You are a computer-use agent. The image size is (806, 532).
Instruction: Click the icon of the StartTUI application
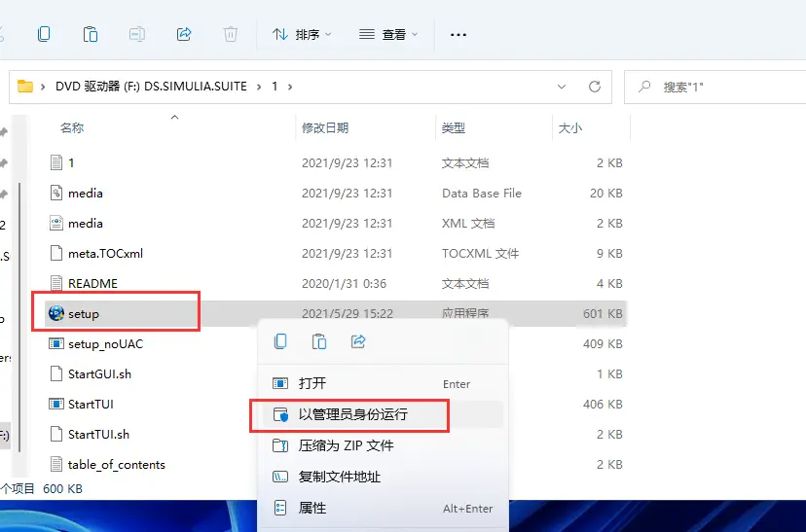pyautogui.click(x=56, y=404)
